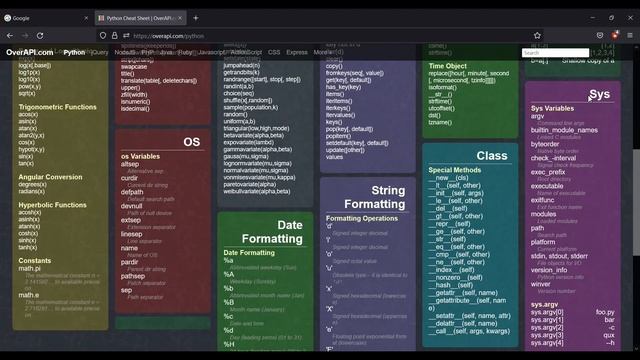The image size is (640, 360).
Task: Click 'atan2(y,x)' in Trigonometric Functions
Action: pos(31,135)
